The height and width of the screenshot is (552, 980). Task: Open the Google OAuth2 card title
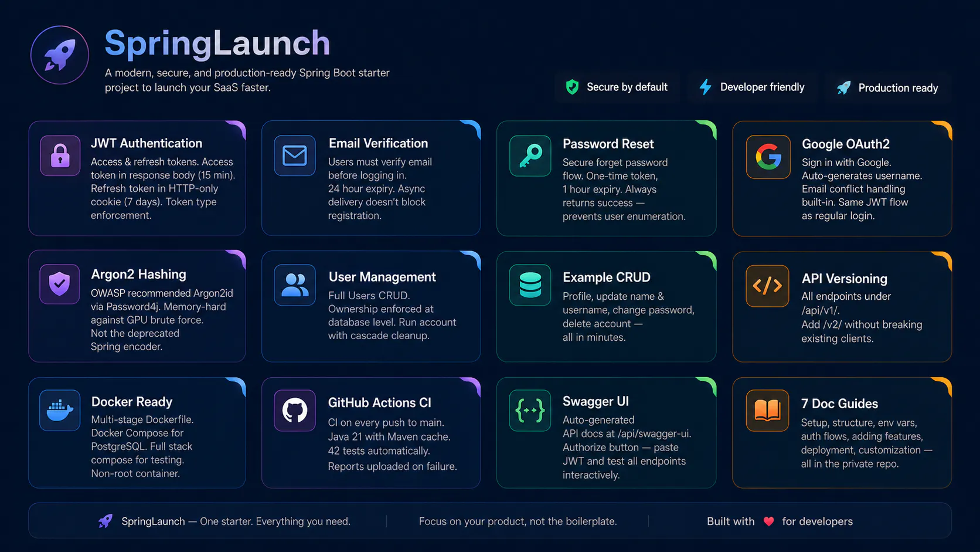tap(846, 144)
